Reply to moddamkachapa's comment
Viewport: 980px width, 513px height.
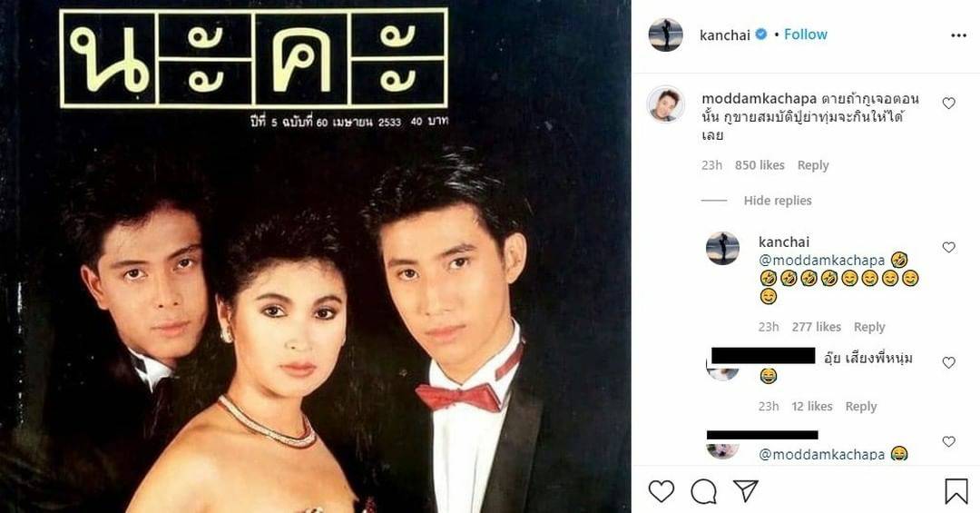click(813, 165)
